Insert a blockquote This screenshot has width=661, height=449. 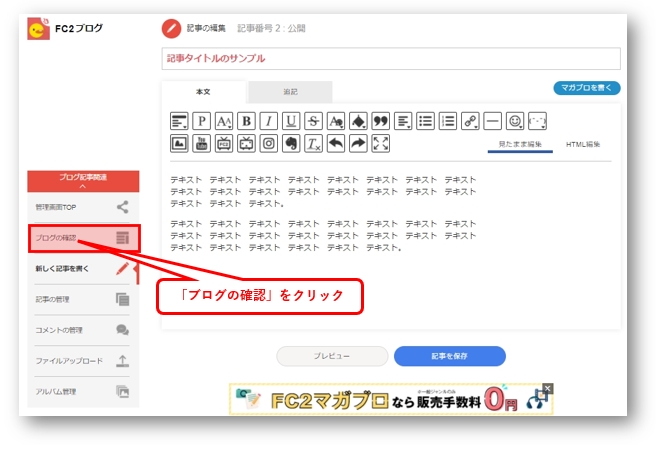(380, 121)
